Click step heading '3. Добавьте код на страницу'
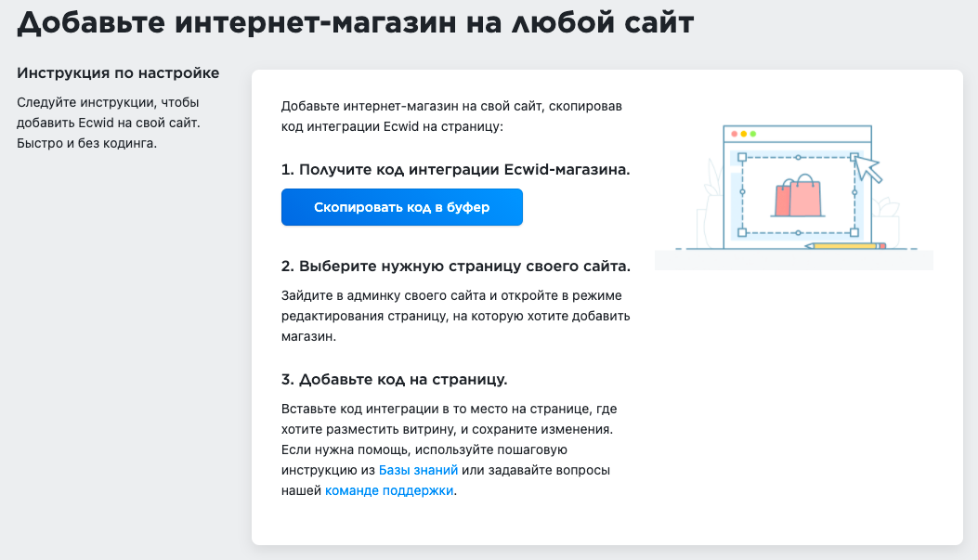978x560 pixels. tap(394, 380)
